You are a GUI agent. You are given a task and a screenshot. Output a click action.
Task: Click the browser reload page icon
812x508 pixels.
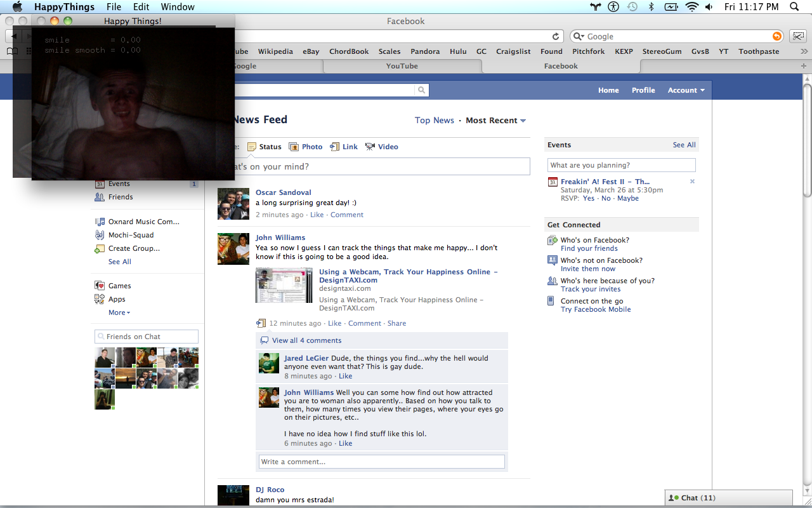pos(556,37)
